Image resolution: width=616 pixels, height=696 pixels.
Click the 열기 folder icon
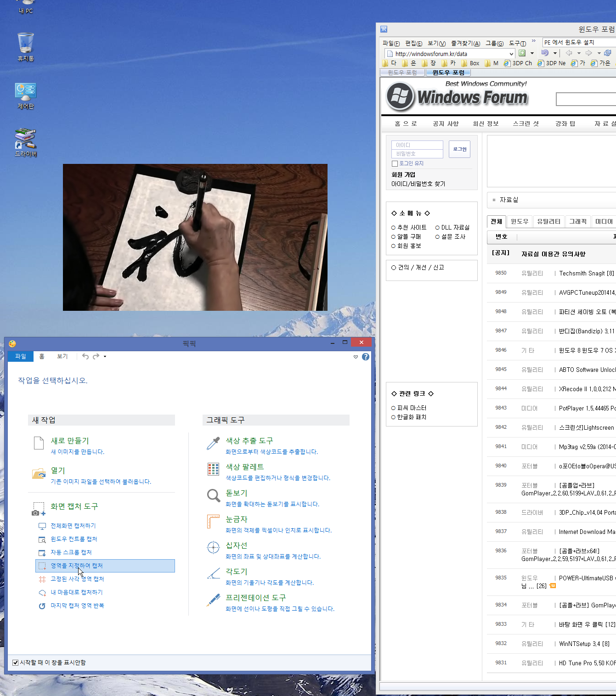39,473
